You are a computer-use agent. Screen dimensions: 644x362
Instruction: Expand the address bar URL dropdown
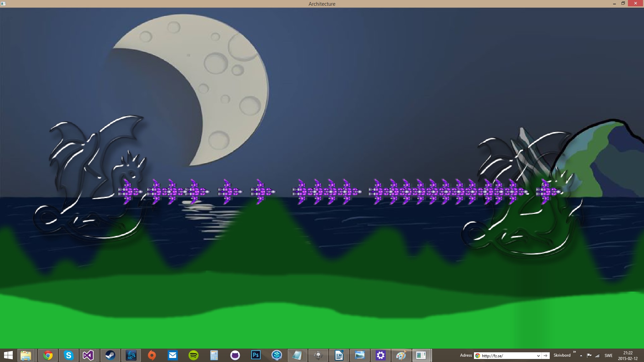click(538, 356)
